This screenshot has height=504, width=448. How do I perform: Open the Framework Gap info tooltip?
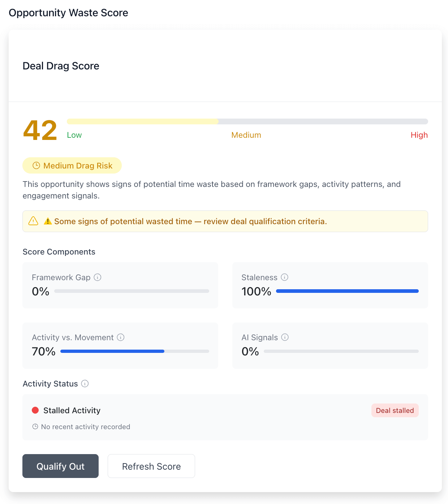[x=98, y=277]
